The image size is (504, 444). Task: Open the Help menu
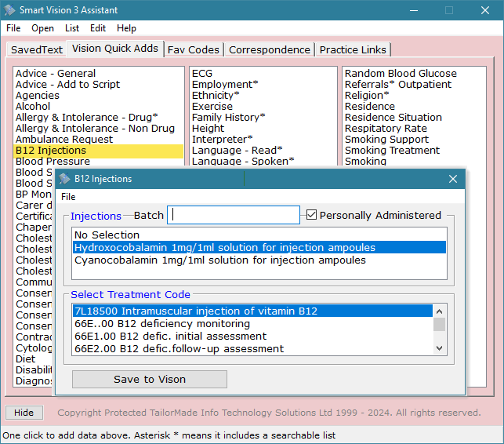(126, 28)
